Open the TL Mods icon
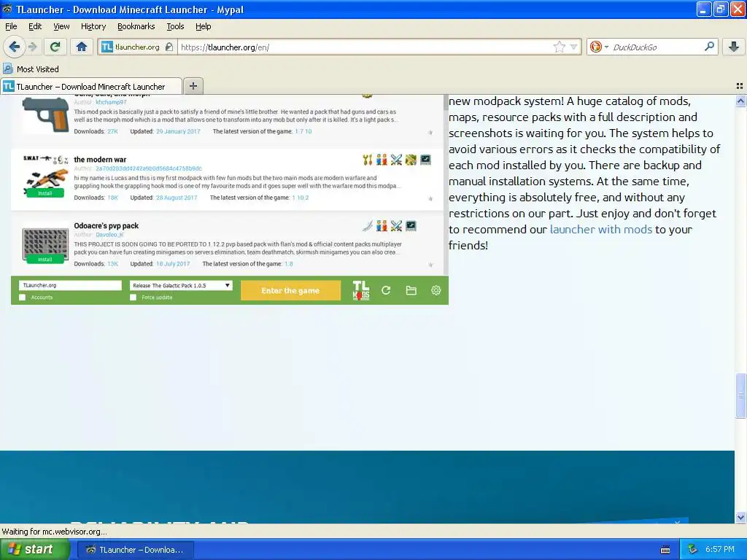 pos(360,290)
